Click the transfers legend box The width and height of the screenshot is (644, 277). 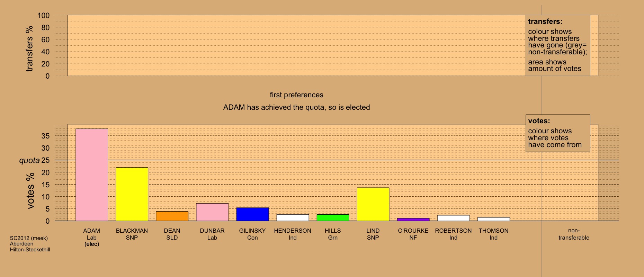tap(558, 45)
